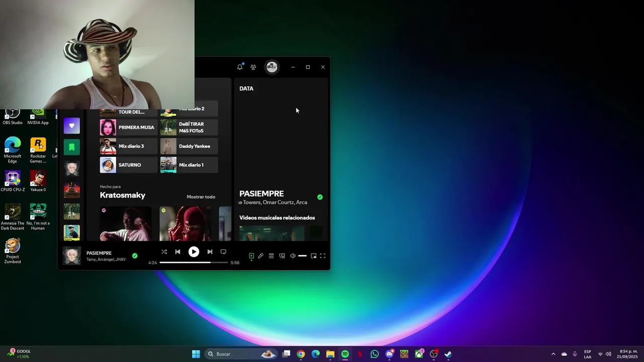Open WhatsApp from the taskbar
Viewport: 644px width, 362px height.
[374, 354]
